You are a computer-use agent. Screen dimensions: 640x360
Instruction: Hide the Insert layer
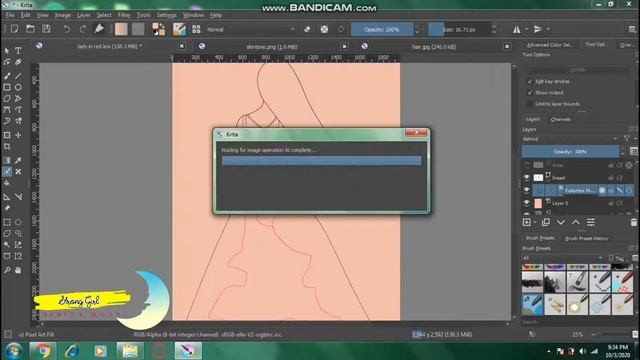click(x=527, y=178)
